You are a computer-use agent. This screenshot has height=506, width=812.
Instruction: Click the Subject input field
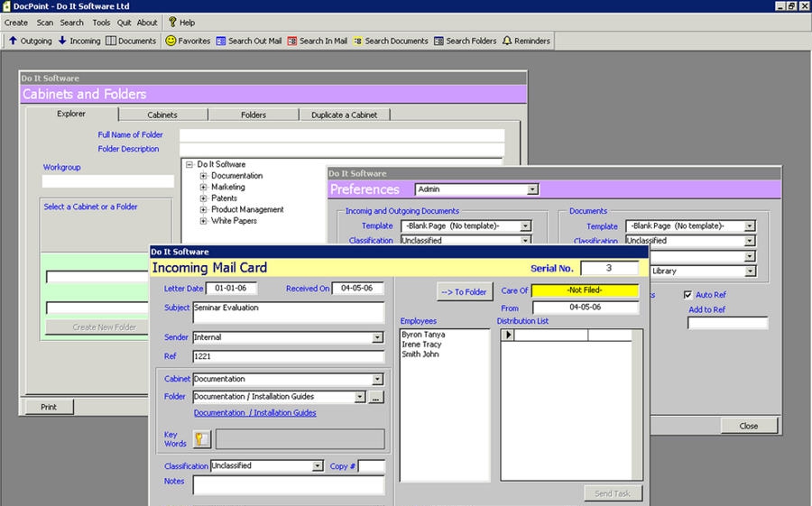click(x=288, y=311)
